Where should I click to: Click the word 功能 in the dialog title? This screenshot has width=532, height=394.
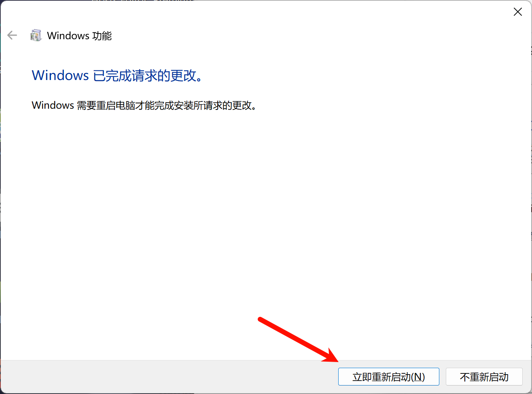coord(102,36)
